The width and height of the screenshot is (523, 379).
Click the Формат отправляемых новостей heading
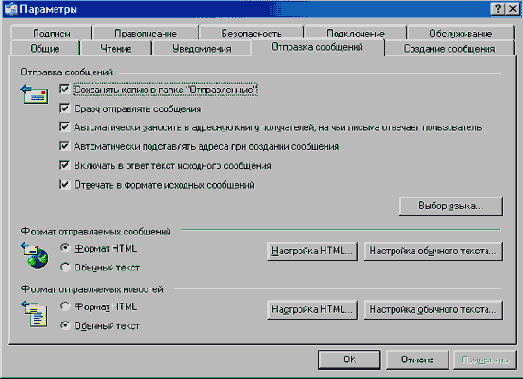click(92, 289)
